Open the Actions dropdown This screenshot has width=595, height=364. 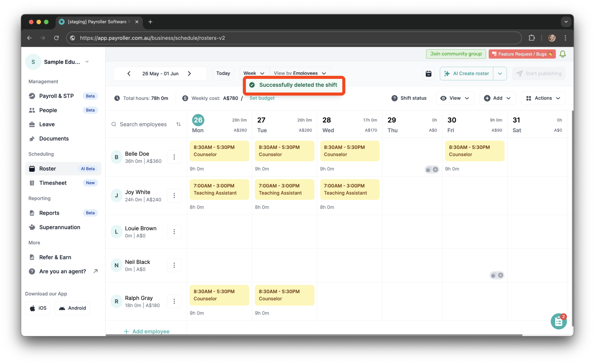pos(543,98)
